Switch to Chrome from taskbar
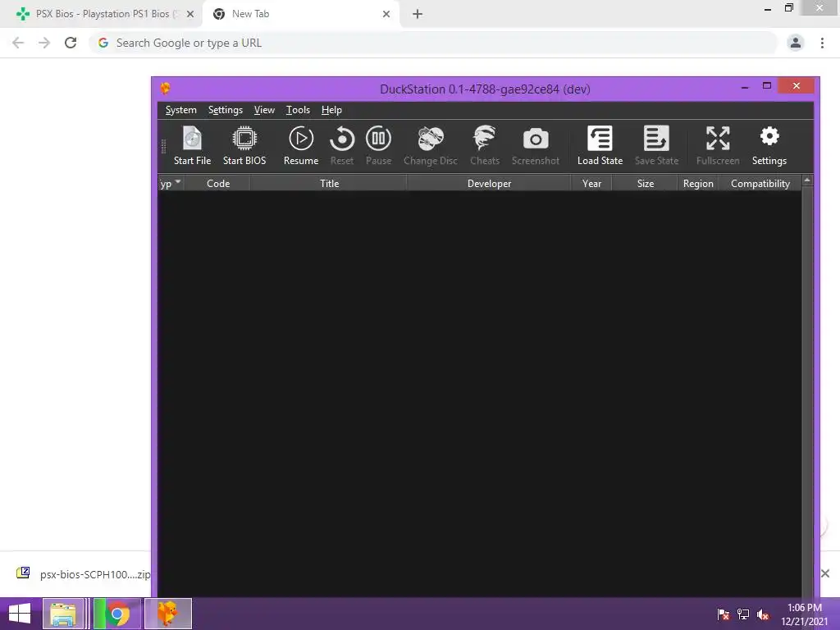The height and width of the screenshot is (630, 840). coord(117,614)
